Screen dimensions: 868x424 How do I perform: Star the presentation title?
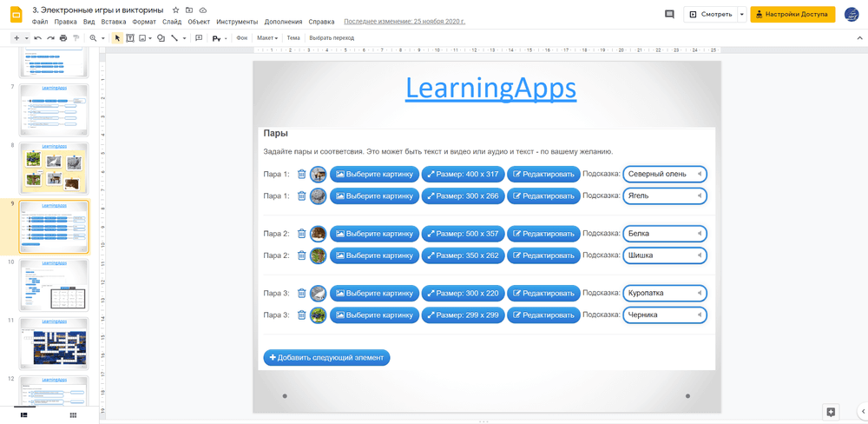175,10
